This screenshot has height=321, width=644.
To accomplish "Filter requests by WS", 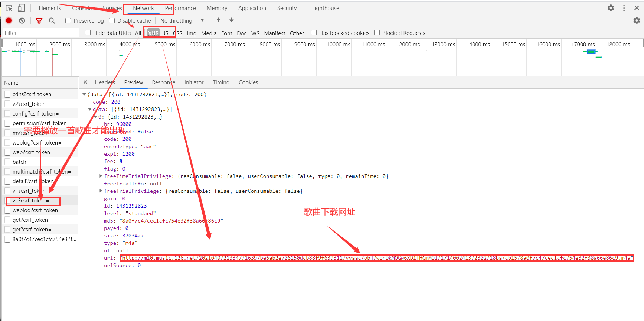I will pos(255,33).
